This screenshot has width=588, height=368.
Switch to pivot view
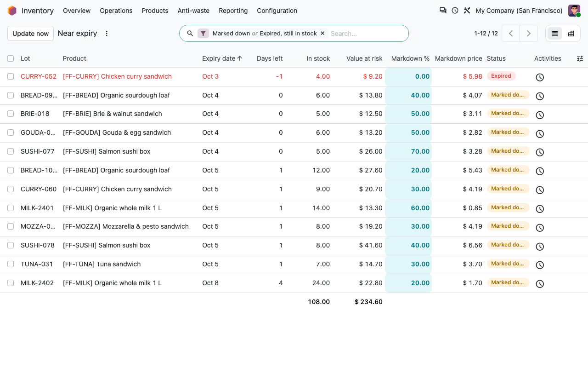tap(571, 34)
